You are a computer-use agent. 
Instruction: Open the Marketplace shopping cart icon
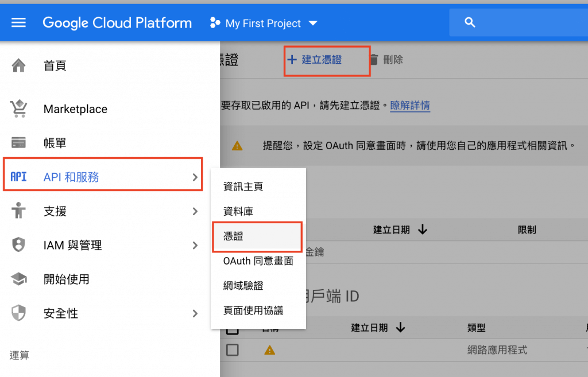18,108
